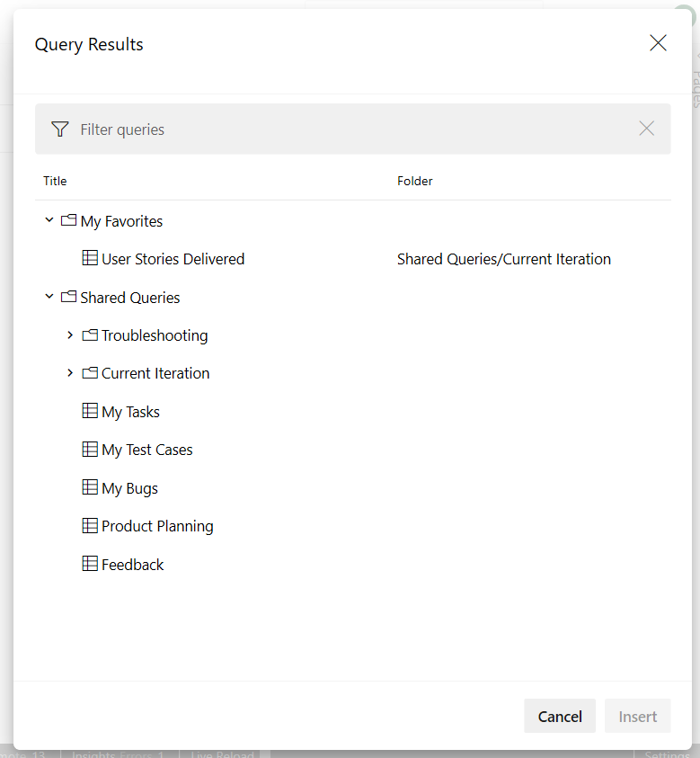Viewport: 700px width, 758px height.
Task: Collapse the Shared Queries folder
Action: 49,297
